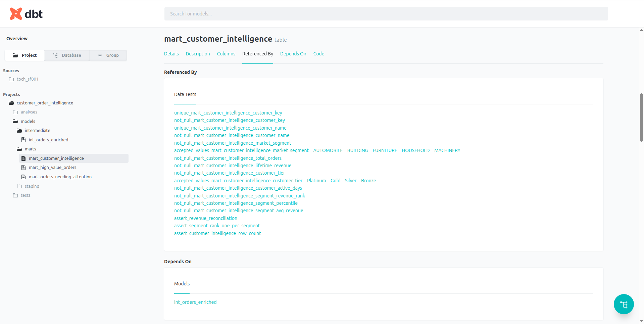Click the page vertical scrollbar thumb
The width and height of the screenshot is (644, 324).
pos(641,118)
